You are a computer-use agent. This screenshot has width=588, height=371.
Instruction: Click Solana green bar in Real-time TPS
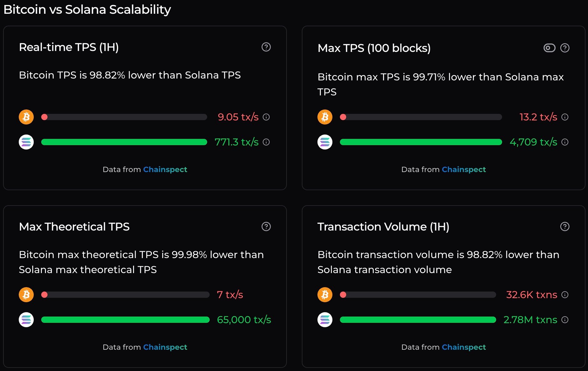[x=124, y=142]
